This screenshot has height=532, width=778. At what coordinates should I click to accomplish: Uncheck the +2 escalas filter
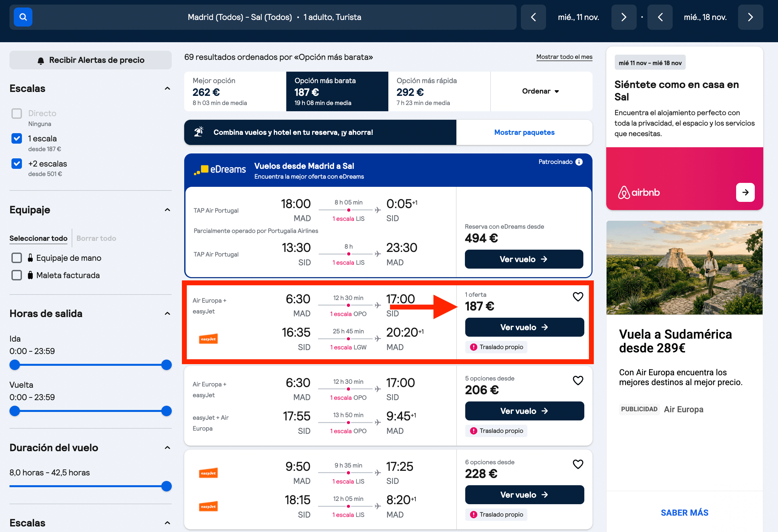click(x=17, y=163)
